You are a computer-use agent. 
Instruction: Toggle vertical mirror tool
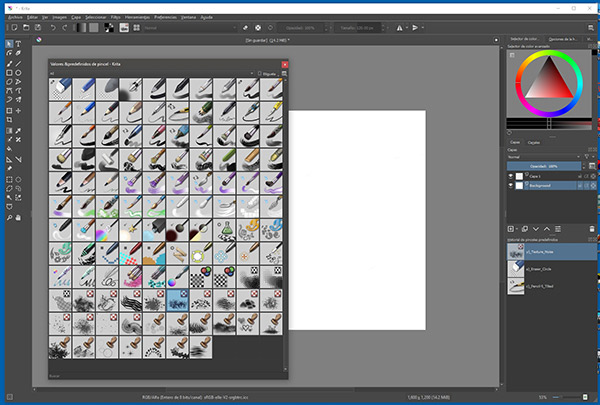[x=415, y=28]
